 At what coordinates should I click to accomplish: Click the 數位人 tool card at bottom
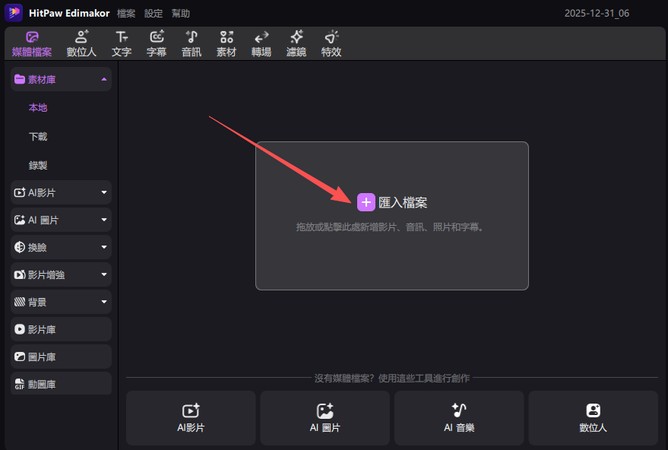[593, 418]
